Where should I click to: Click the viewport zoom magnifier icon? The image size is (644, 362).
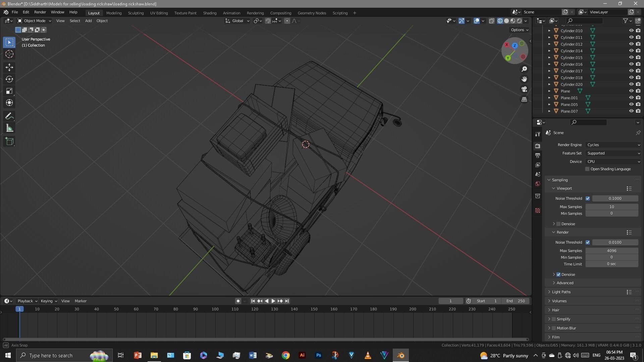click(524, 69)
